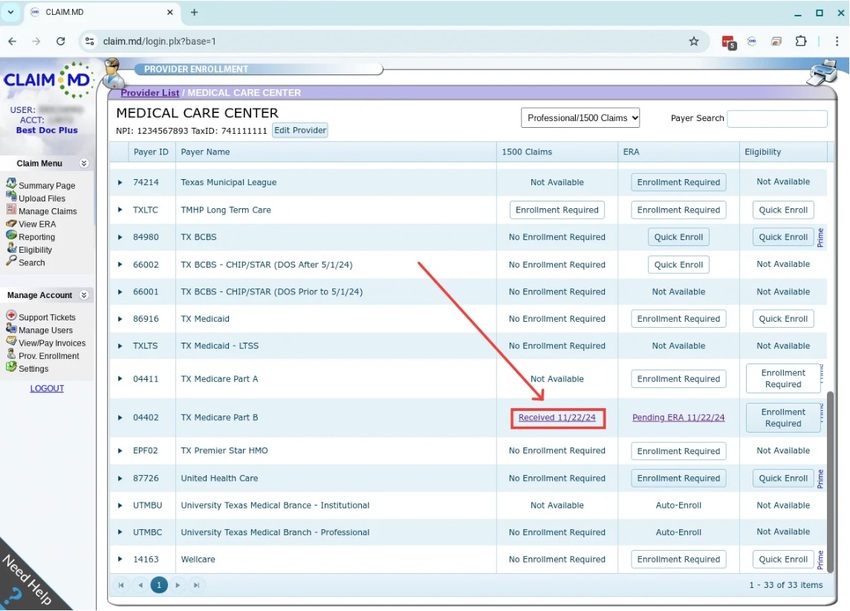
Task: Click into the Payer Search field
Action: tap(777, 118)
